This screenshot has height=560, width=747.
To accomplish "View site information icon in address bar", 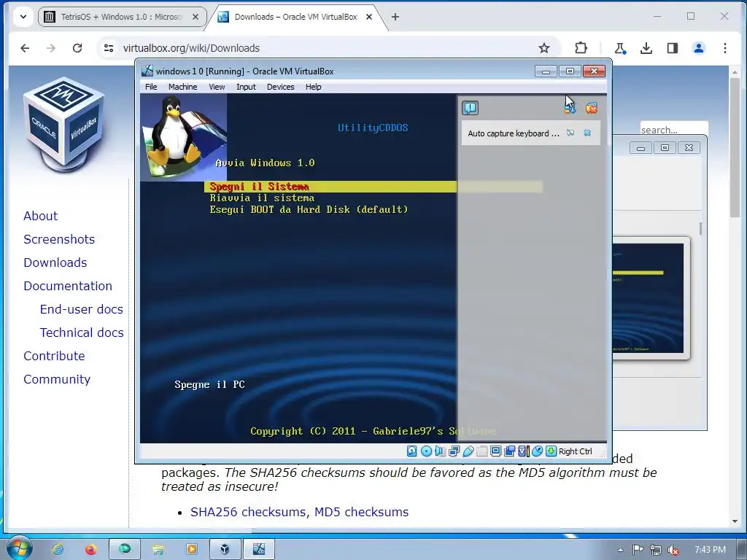I will [x=109, y=48].
